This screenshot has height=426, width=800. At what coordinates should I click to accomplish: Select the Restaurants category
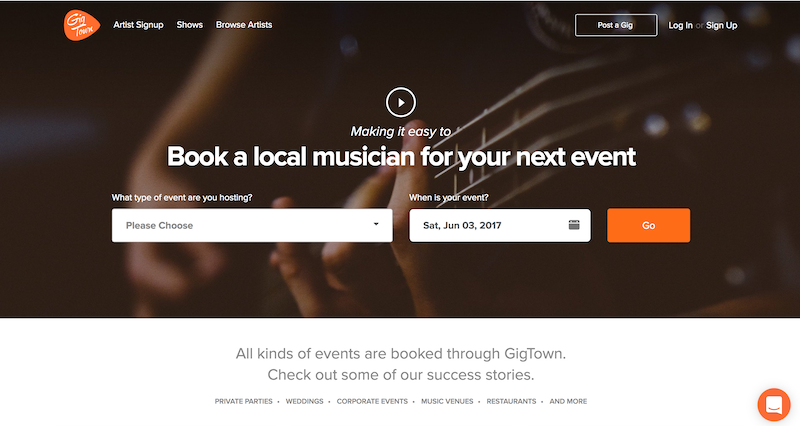(511, 402)
